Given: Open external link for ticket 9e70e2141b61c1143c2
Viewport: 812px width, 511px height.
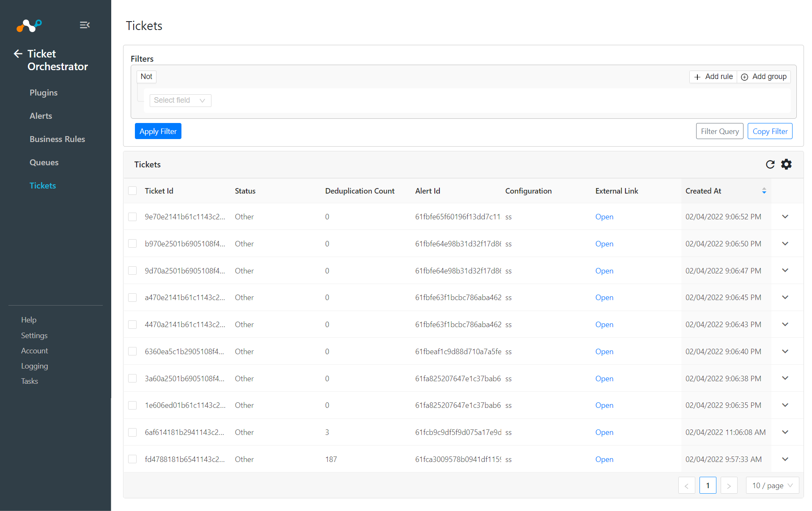Looking at the screenshot, I should point(604,217).
